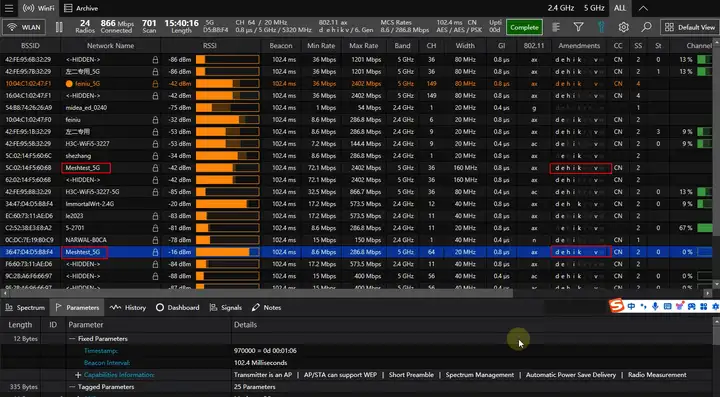Toggle the WLAN adapter button
The height and width of the screenshot is (397, 720).
(24, 27)
